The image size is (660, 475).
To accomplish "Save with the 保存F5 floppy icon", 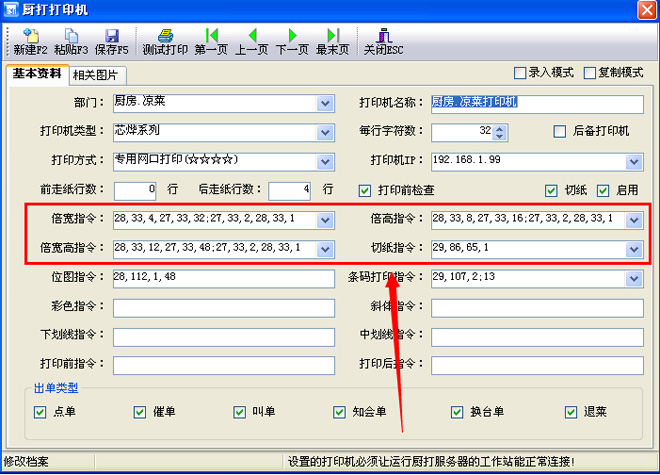I will coord(112,36).
